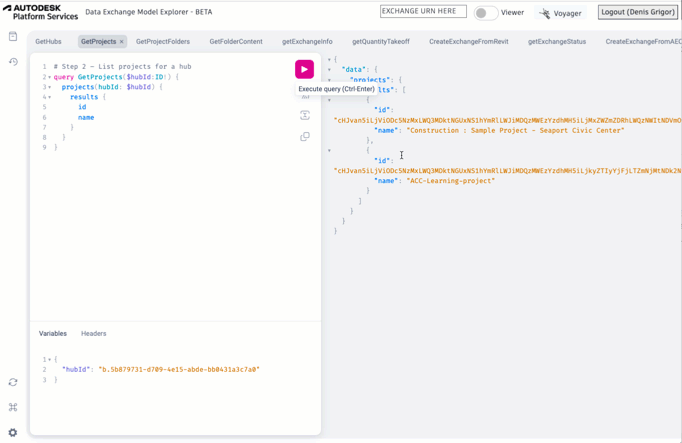The width and height of the screenshot is (682, 443).
Task: Click "results" keyword on line 4
Action: point(84,97)
